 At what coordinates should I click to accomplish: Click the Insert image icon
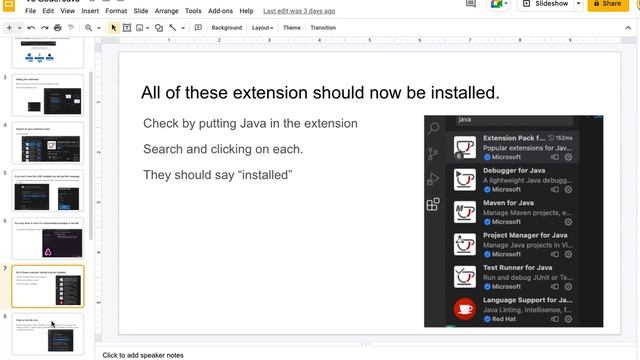coord(140,28)
